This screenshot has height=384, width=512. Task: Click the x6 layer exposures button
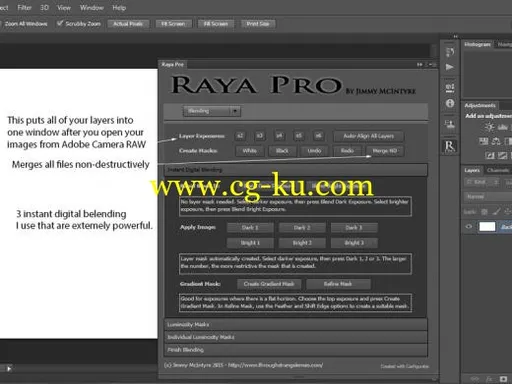pos(319,136)
